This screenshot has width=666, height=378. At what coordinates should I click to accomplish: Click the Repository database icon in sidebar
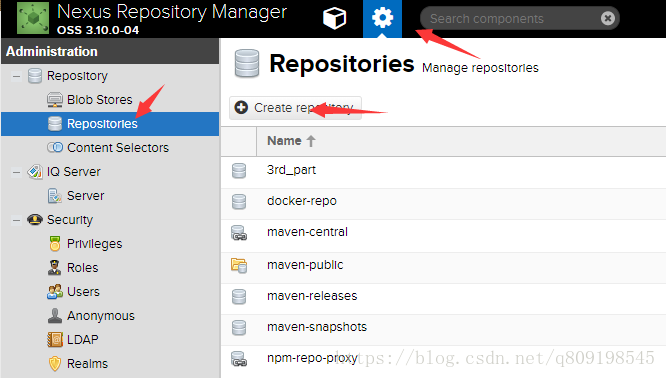[x=35, y=76]
